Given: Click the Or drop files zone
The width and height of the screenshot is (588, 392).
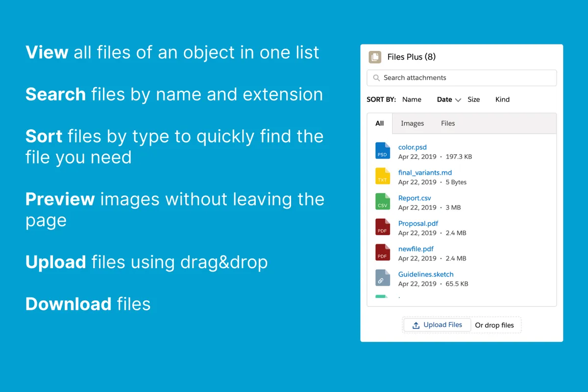Looking at the screenshot, I should (x=494, y=325).
